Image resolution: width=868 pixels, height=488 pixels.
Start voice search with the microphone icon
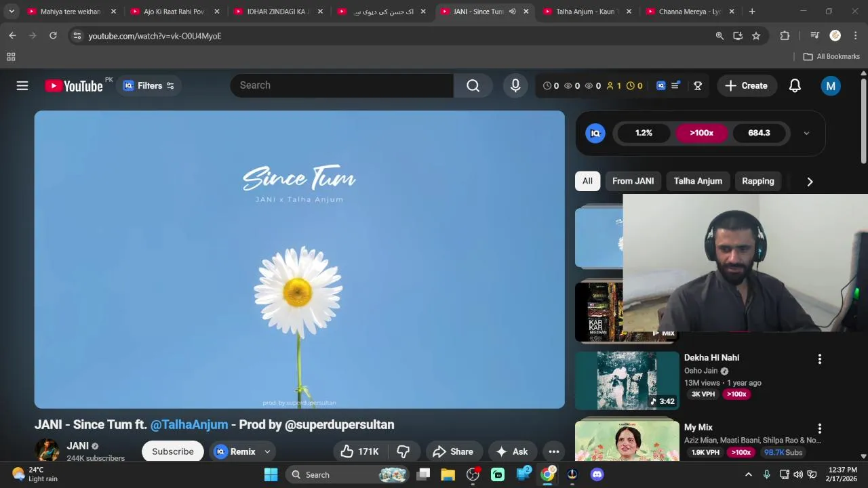515,85
